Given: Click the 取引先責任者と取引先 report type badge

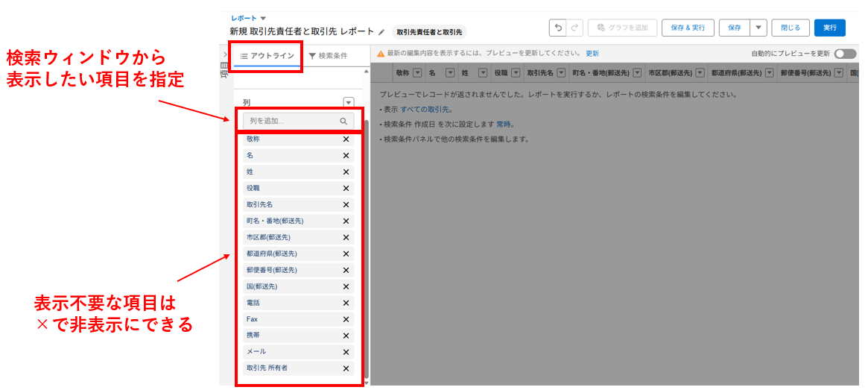Looking at the screenshot, I should (x=430, y=32).
